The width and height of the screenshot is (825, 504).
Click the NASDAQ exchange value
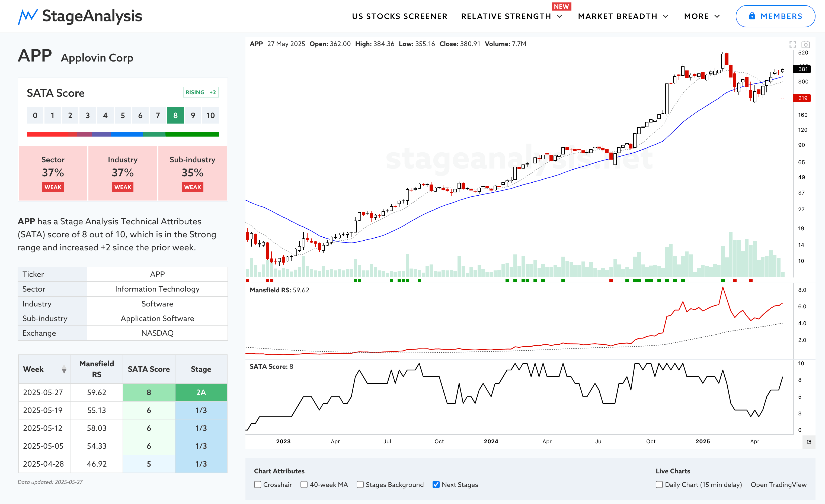click(157, 333)
